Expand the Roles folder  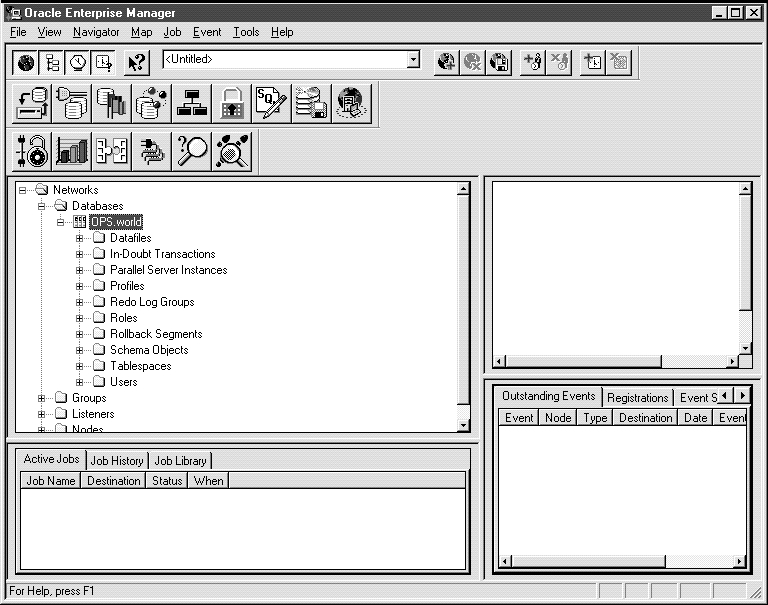[79, 318]
